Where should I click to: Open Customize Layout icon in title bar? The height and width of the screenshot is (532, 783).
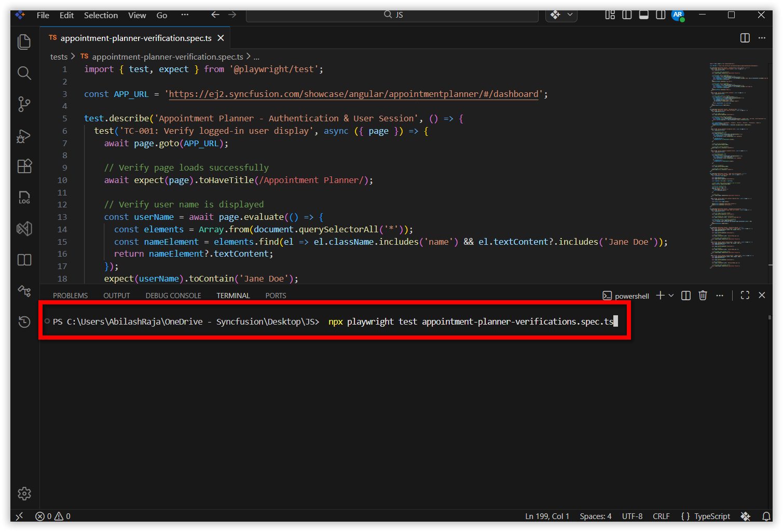click(610, 15)
